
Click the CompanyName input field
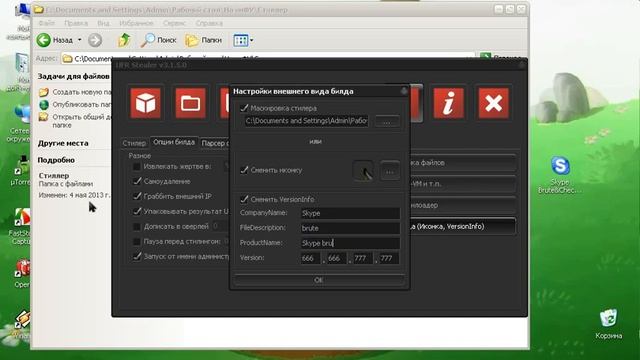point(350,213)
